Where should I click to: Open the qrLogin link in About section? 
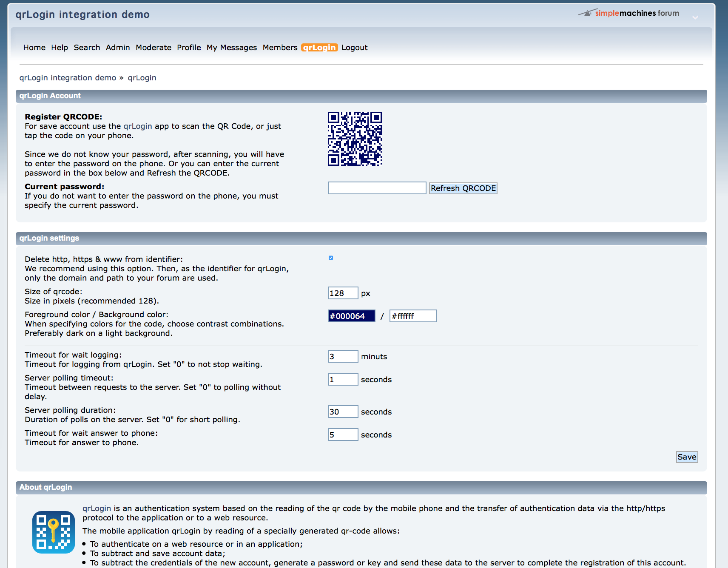tap(97, 508)
